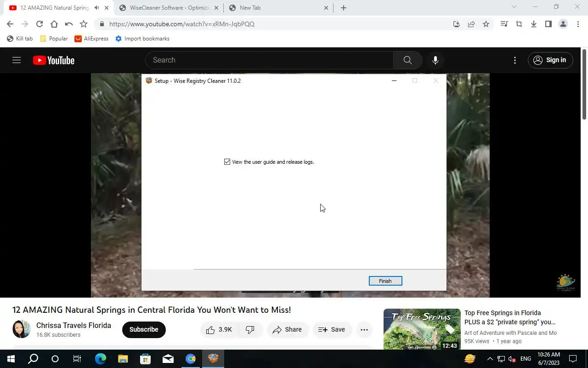The width and height of the screenshot is (588, 368).
Task: Open the Popular bookmarks folder
Action: [54, 39]
